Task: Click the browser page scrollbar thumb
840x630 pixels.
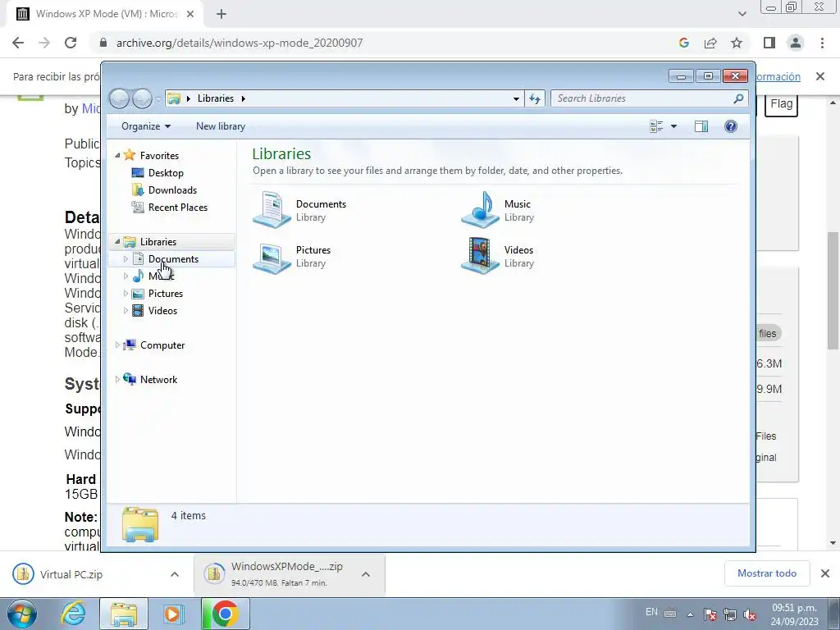Action: coord(833,290)
